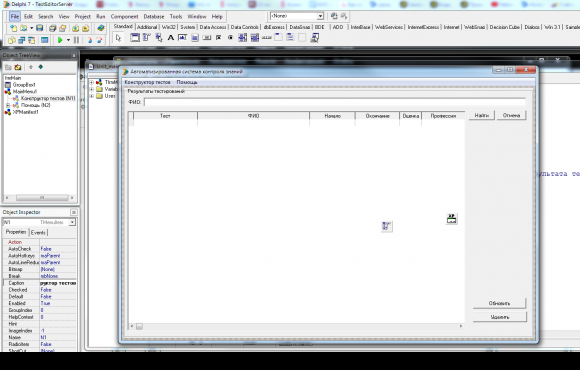The width and height of the screenshot is (580, 370).
Task: Run the project with the green arrow
Action: [60, 40]
